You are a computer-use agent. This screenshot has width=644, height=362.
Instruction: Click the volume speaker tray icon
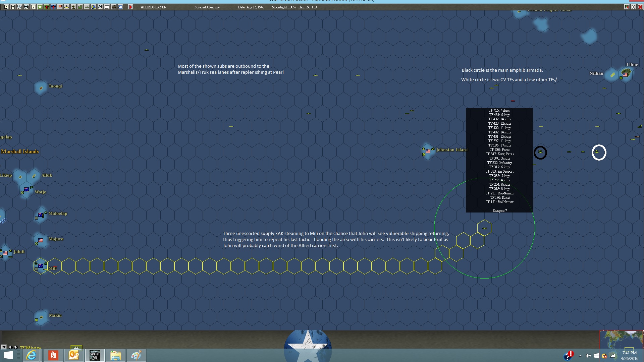pos(588,356)
